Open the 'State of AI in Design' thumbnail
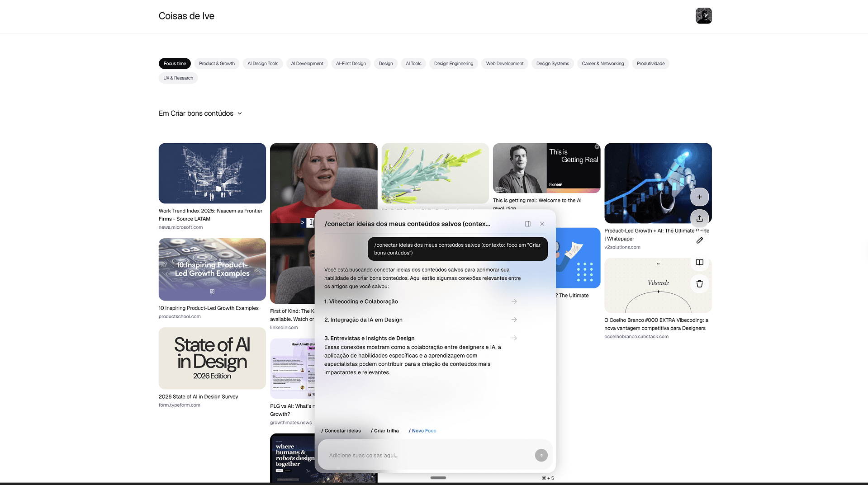Screen dimensions: 868x485 pos(212,358)
